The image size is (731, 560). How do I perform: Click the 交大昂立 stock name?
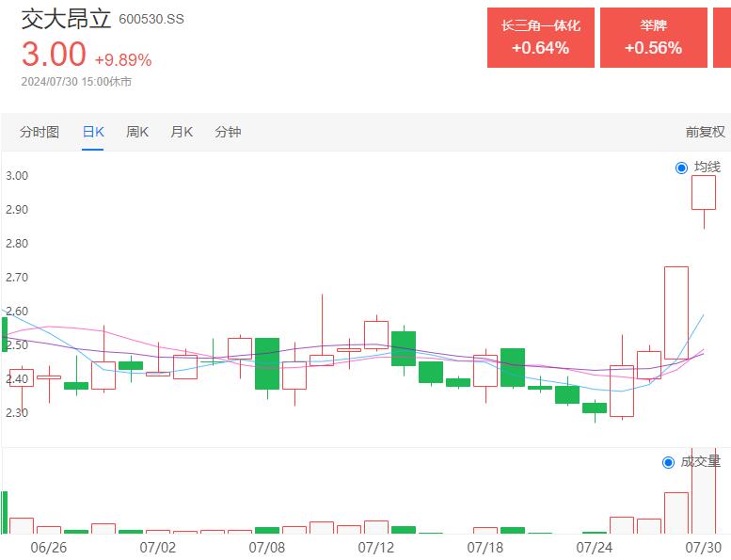tap(66, 19)
